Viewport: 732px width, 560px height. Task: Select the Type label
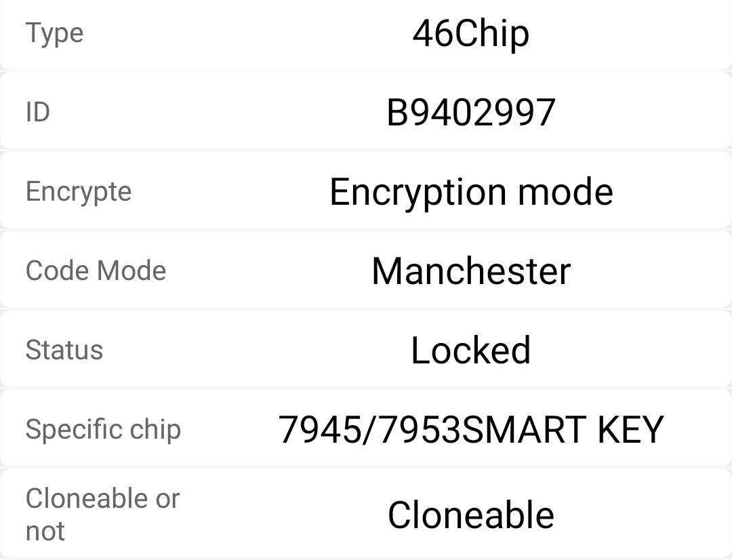pyautogui.click(x=55, y=34)
